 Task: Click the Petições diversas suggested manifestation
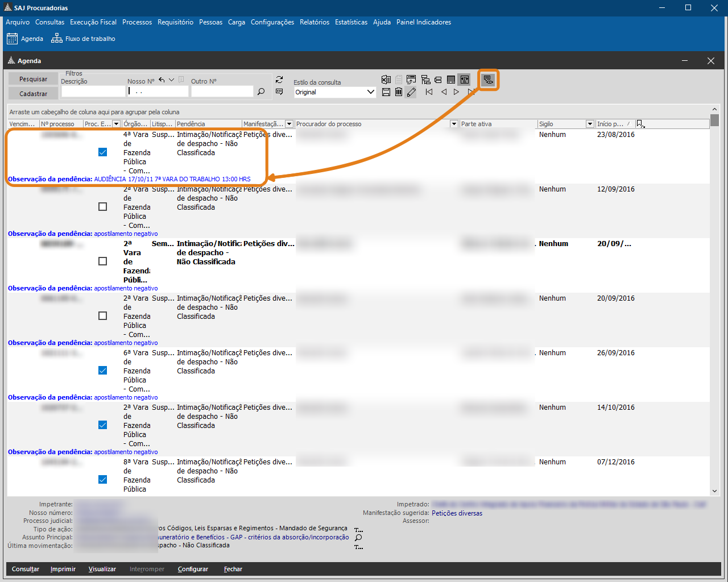click(x=457, y=513)
